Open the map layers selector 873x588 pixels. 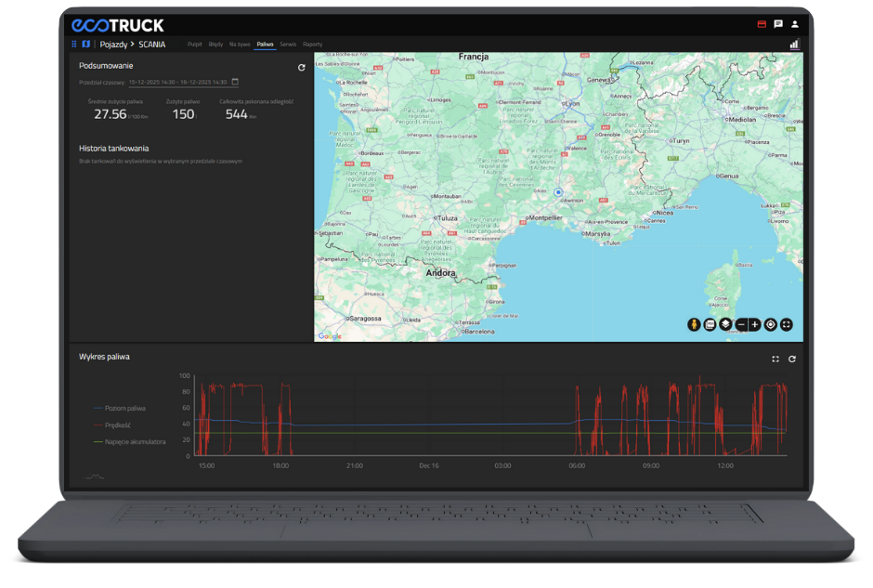click(x=725, y=324)
